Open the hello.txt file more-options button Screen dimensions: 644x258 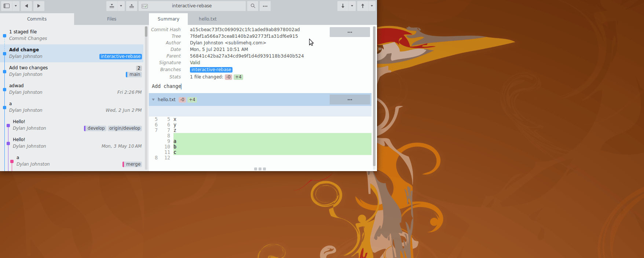[350, 100]
